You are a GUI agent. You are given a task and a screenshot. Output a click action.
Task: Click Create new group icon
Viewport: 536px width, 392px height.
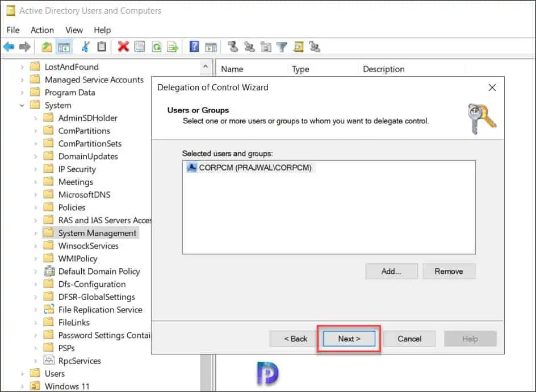249,47
